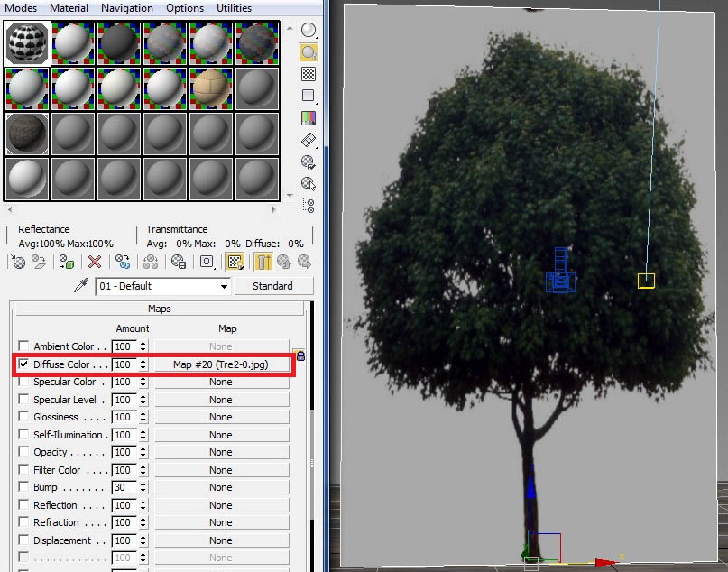Click the Standard material type button
Screen dimensions: 728x572
[x=273, y=286]
